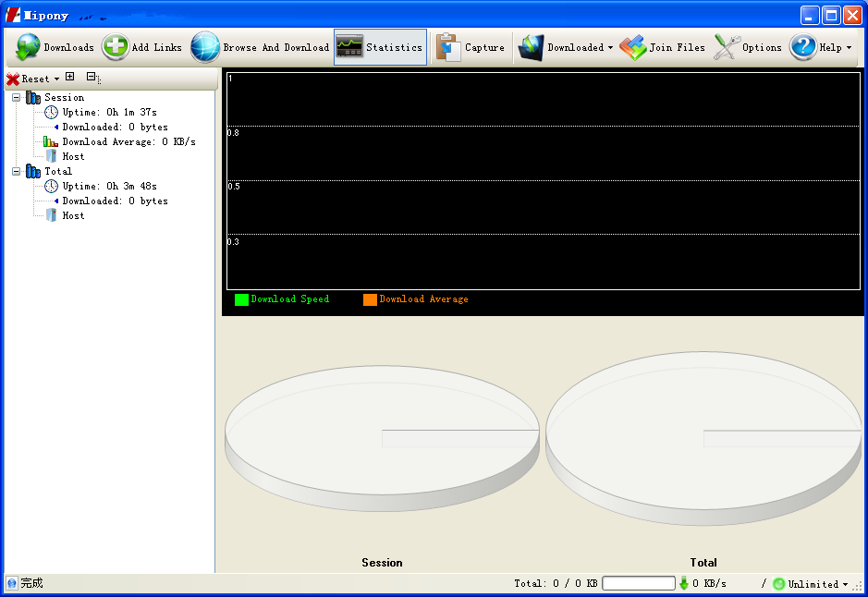This screenshot has width=868, height=597.
Task: Select Host under Total
Action: click(x=73, y=215)
